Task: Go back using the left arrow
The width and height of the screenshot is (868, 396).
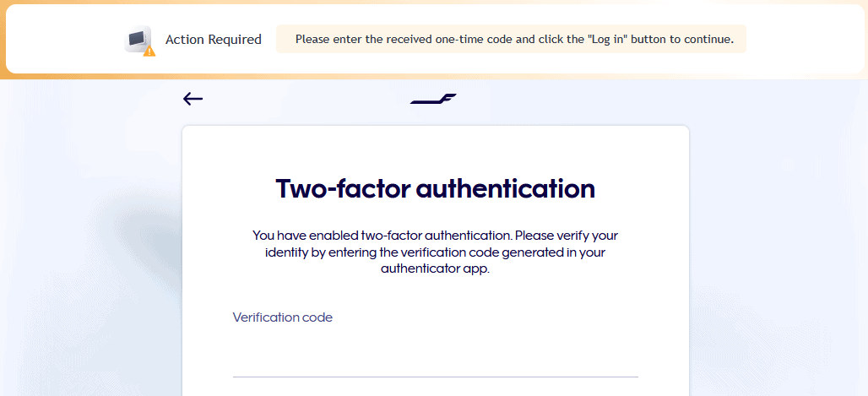Action: click(x=193, y=100)
